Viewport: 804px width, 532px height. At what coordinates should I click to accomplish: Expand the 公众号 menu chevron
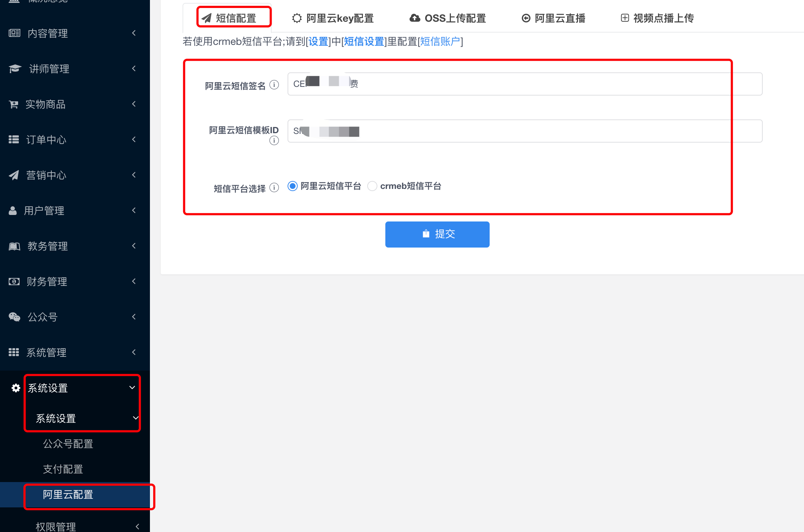click(x=134, y=317)
